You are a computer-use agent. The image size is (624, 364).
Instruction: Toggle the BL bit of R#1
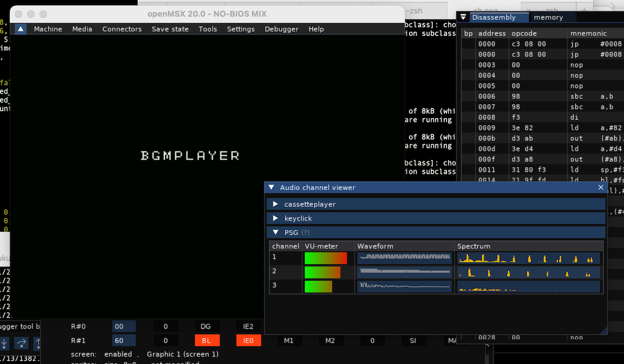pyautogui.click(x=207, y=340)
